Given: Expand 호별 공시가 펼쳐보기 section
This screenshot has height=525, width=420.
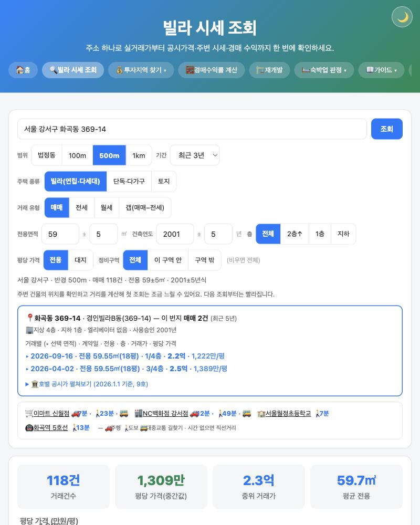Looking at the screenshot, I should (87, 384).
